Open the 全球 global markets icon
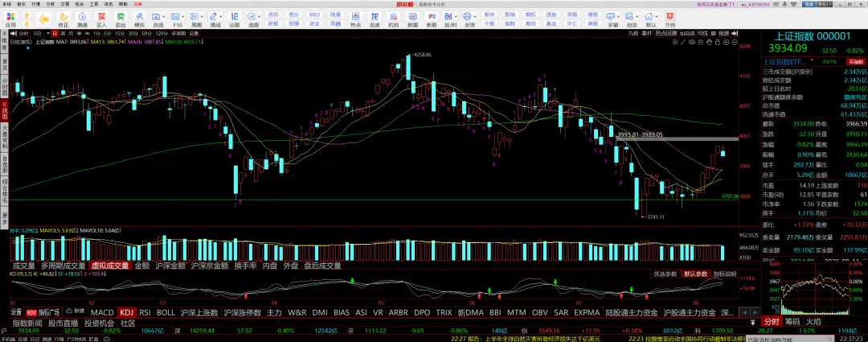 (x=469, y=19)
